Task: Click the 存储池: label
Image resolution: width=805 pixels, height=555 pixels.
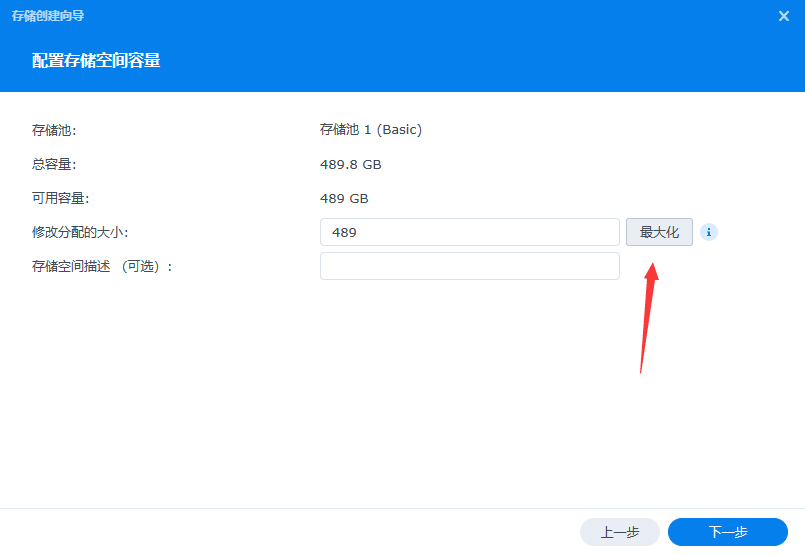Action: [54, 130]
